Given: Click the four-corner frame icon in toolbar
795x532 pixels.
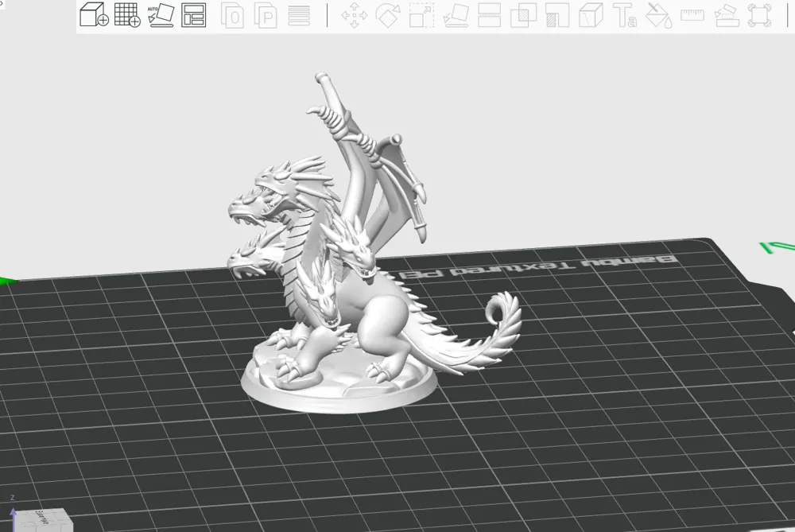Looking at the screenshot, I should [x=759, y=15].
